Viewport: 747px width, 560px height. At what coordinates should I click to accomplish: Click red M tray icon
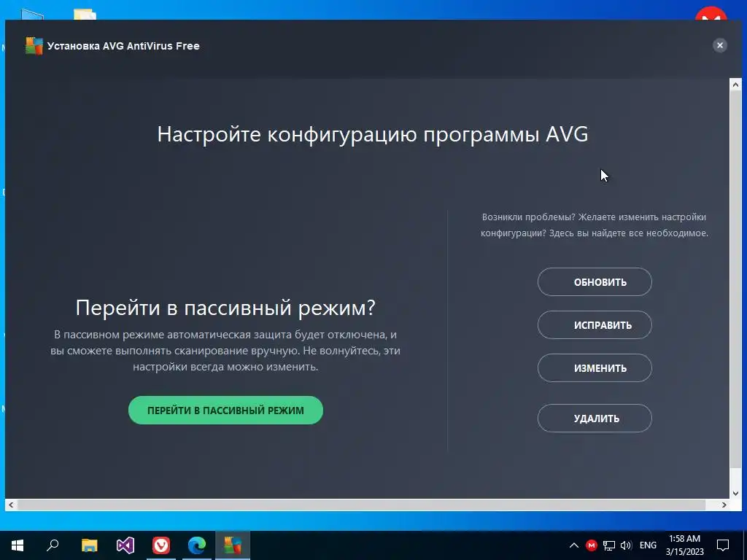point(591,545)
